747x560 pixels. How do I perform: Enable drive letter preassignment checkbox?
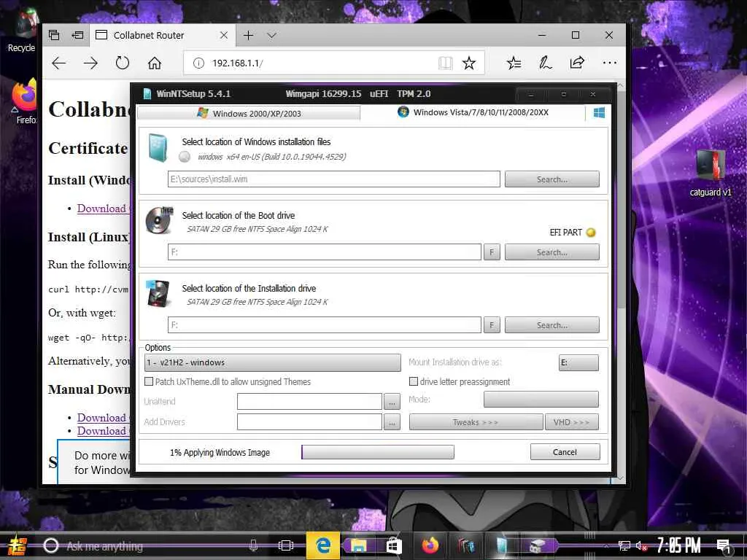(x=414, y=381)
